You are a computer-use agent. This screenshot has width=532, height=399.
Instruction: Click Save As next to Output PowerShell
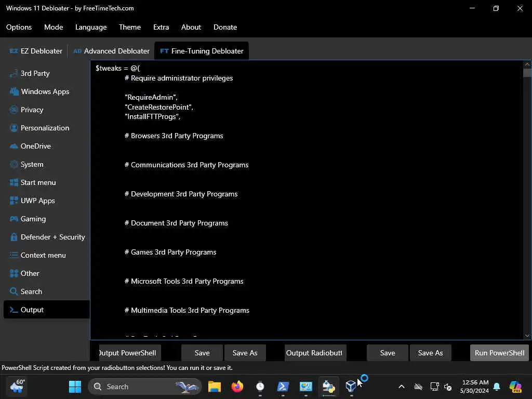tap(245, 353)
